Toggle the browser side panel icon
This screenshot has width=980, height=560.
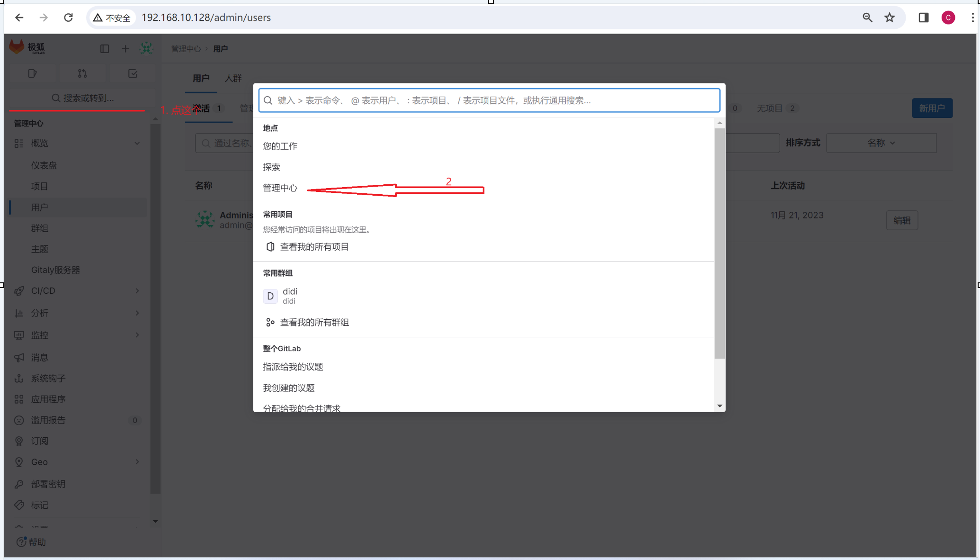[x=924, y=18]
